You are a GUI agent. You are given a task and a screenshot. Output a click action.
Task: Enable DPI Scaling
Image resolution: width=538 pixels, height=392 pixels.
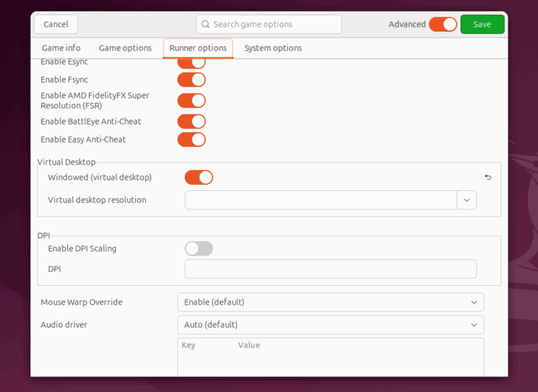coord(198,248)
